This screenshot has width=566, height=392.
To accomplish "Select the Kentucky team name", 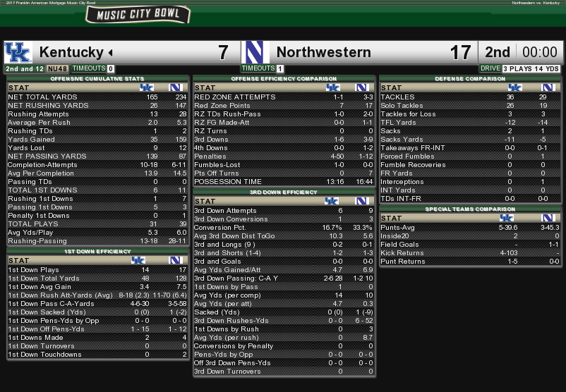I will (71, 52).
